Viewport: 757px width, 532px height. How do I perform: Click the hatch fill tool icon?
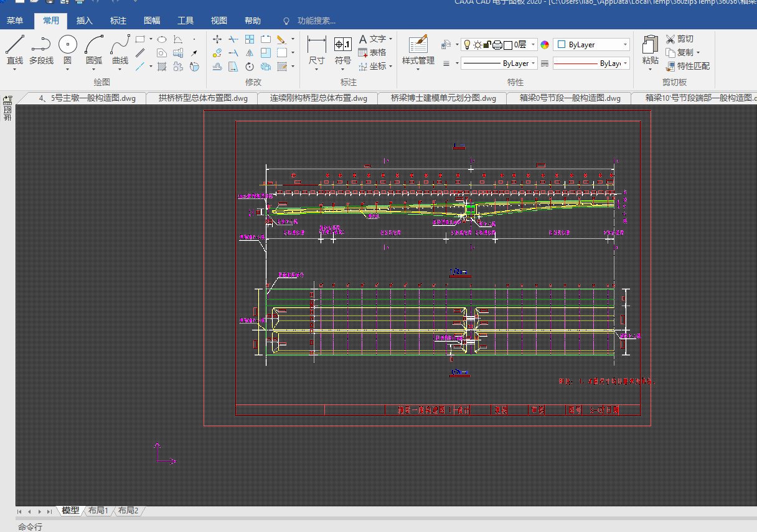pyautogui.click(x=162, y=67)
